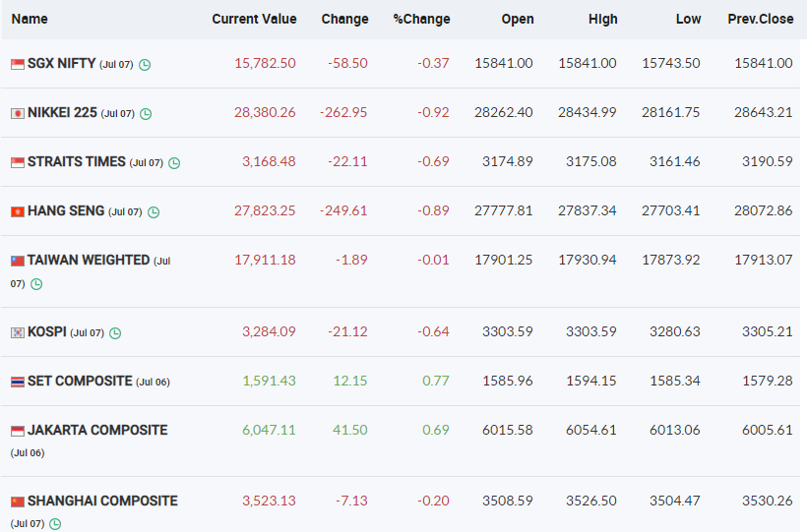The height and width of the screenshot is (532, 807).
Task: Click the clock icon beside NIKKEI 225
Action: pos(146,114)
